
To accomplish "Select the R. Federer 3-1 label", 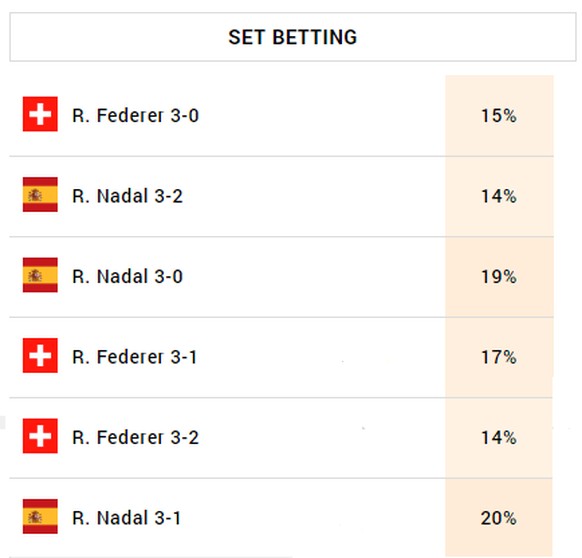I will (x=134, y=357).
